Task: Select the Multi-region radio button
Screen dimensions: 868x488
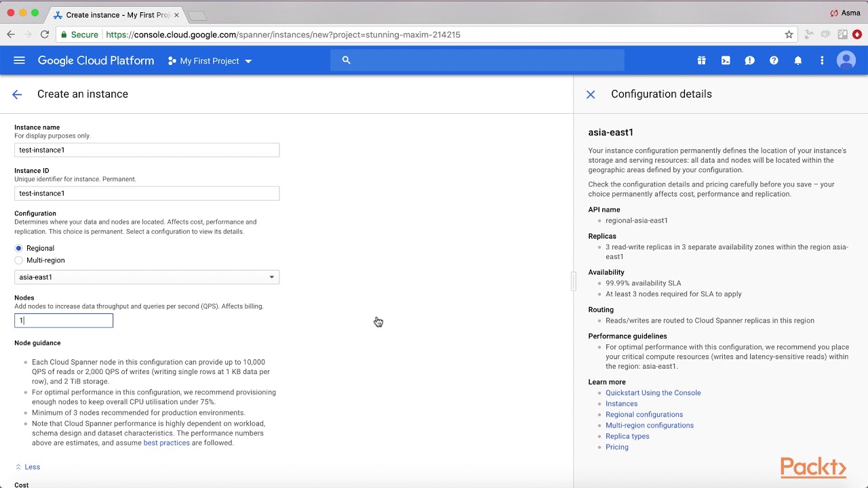Action: point(19,260)
